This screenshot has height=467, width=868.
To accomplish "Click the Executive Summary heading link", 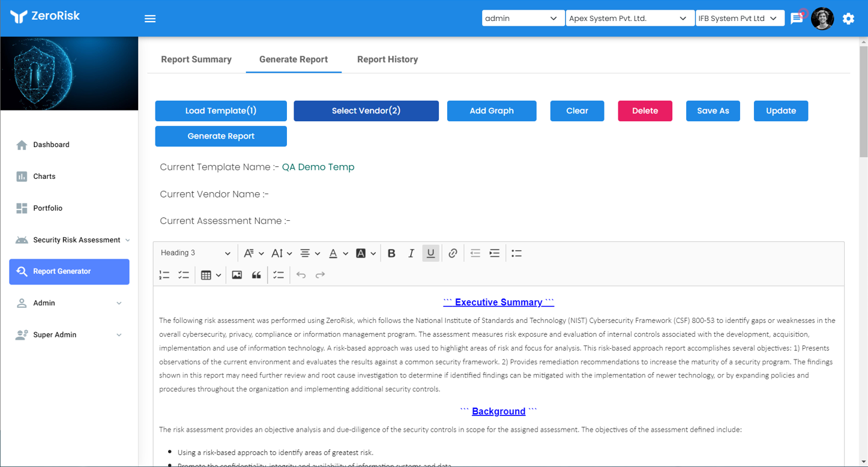I will click(499, 303).
